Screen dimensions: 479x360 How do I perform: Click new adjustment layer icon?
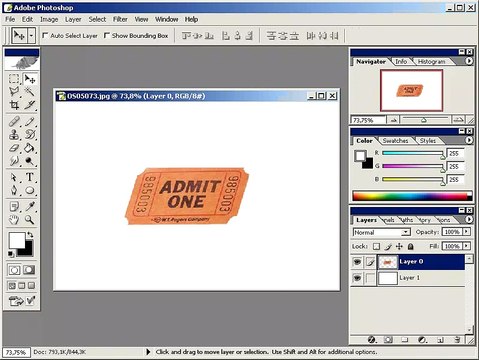tap(422, 340)
